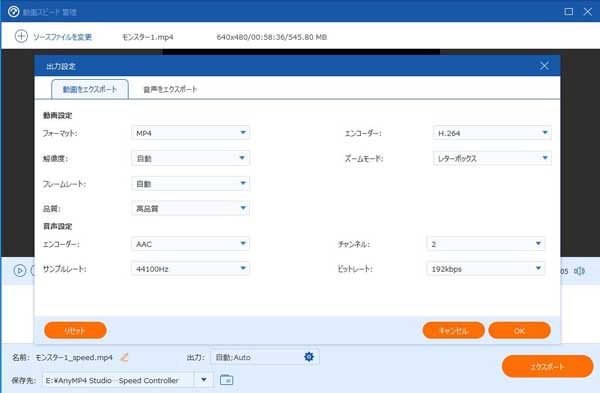Open the サンプルレート 44100Hz dropdown
The image size is (600, 393).
[190, 269]
